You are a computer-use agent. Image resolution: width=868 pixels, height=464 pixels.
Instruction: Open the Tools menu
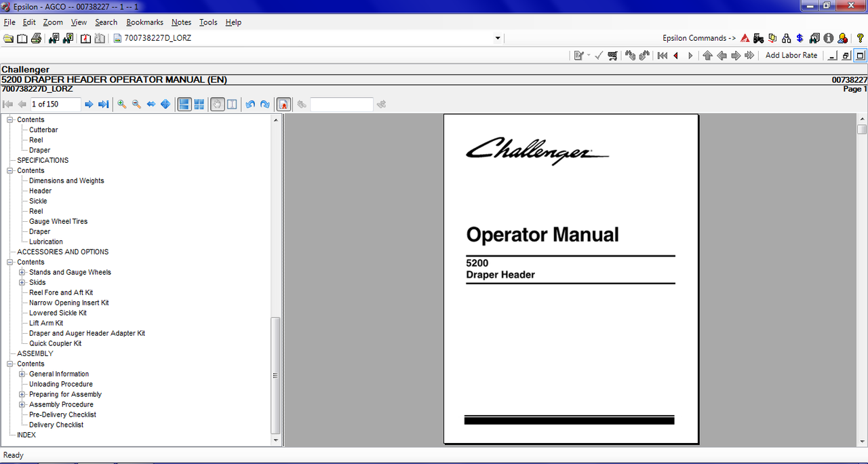[208, 22]
